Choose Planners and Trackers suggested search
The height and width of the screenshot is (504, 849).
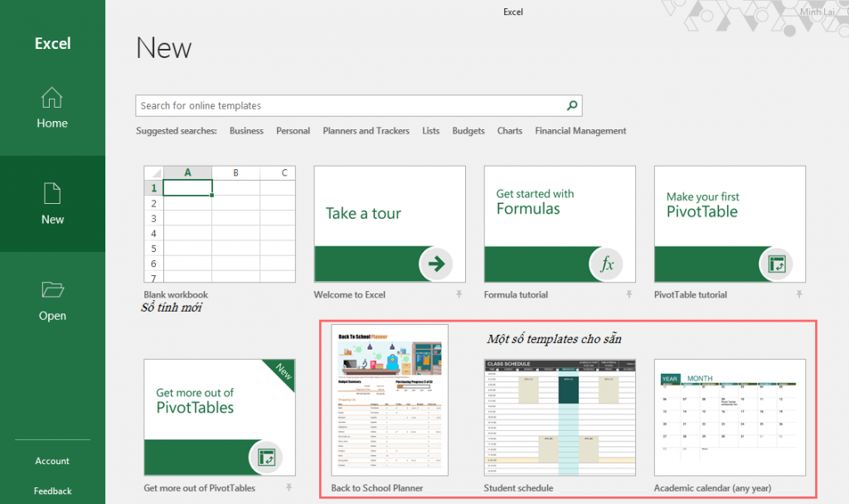[366, 130]
